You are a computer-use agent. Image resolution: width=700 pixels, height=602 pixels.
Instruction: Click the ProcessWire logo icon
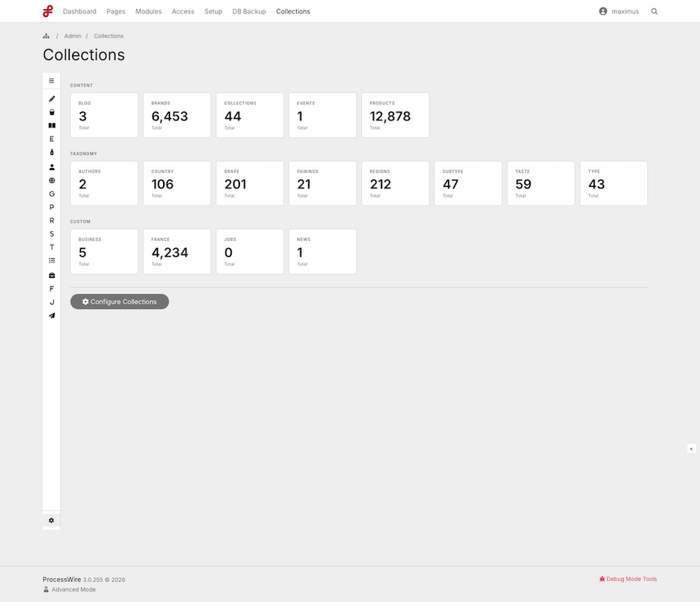pos(48,11)
